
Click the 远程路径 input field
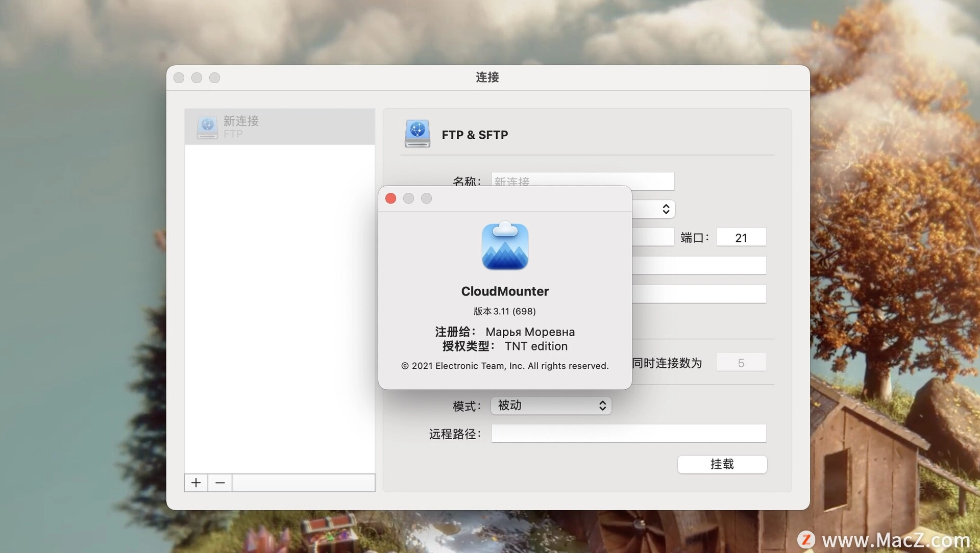[x=628, y=434]
